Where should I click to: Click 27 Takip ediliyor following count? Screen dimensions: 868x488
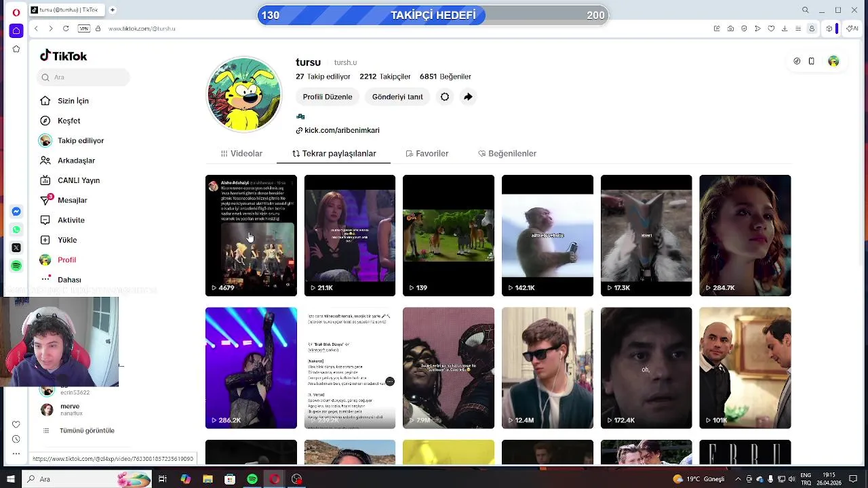323,77
